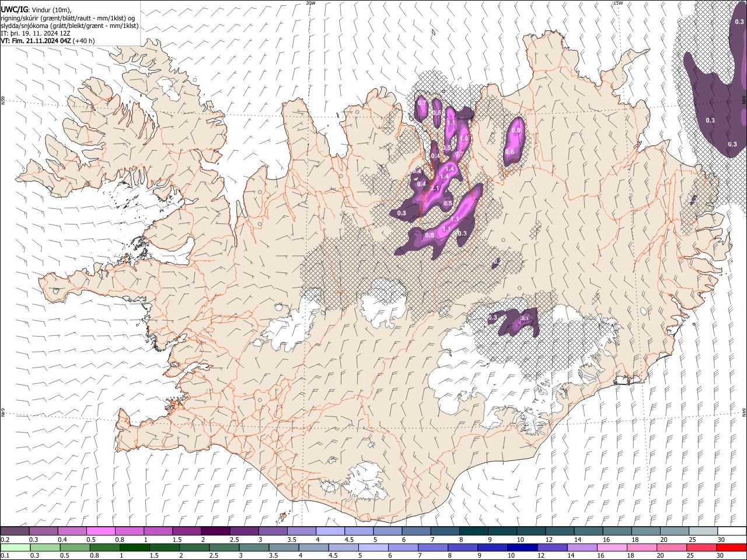Click the '15W' longitude label at top edge
The image size is (747, 560).
point(618,3)
